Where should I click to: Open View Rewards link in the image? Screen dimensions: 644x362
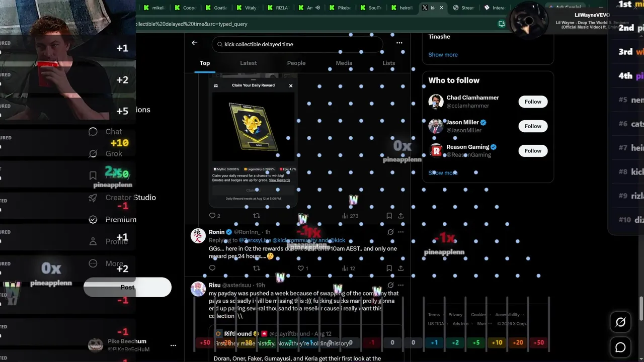point(279,180)
